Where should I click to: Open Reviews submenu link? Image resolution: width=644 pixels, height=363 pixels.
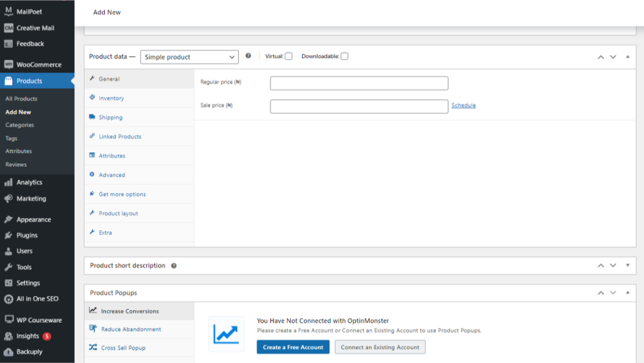coord(16,164)
